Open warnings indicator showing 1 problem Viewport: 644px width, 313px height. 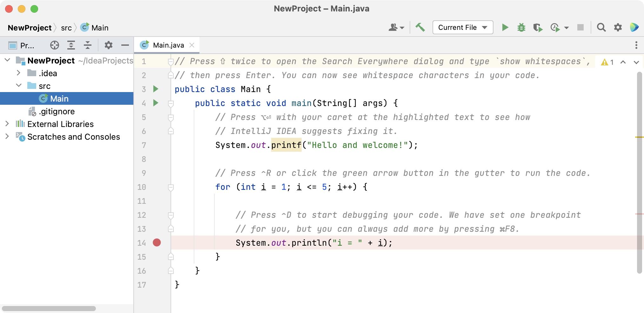[607, 62]
